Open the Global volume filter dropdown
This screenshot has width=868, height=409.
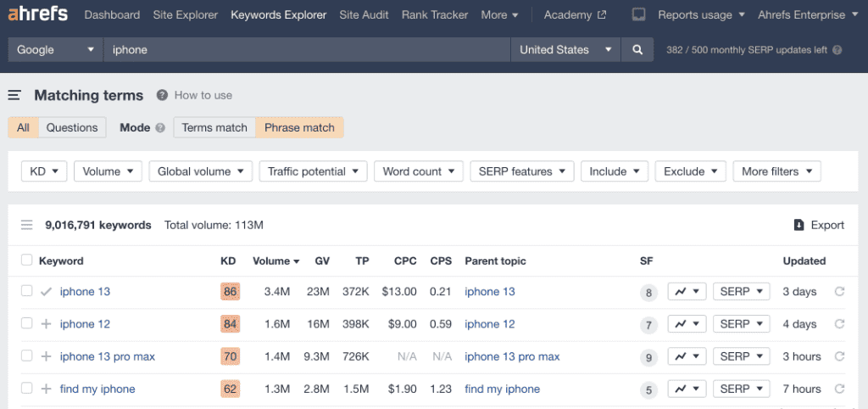tap(200, 171)
